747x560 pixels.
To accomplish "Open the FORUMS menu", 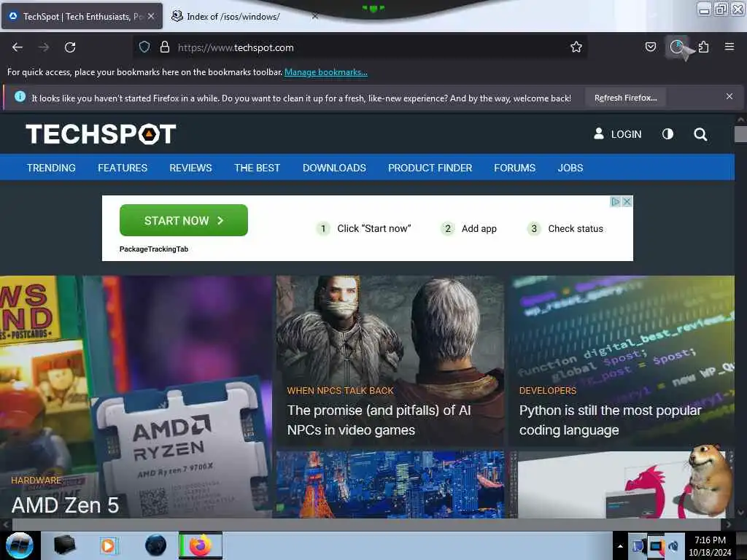I will coord(514,168).
